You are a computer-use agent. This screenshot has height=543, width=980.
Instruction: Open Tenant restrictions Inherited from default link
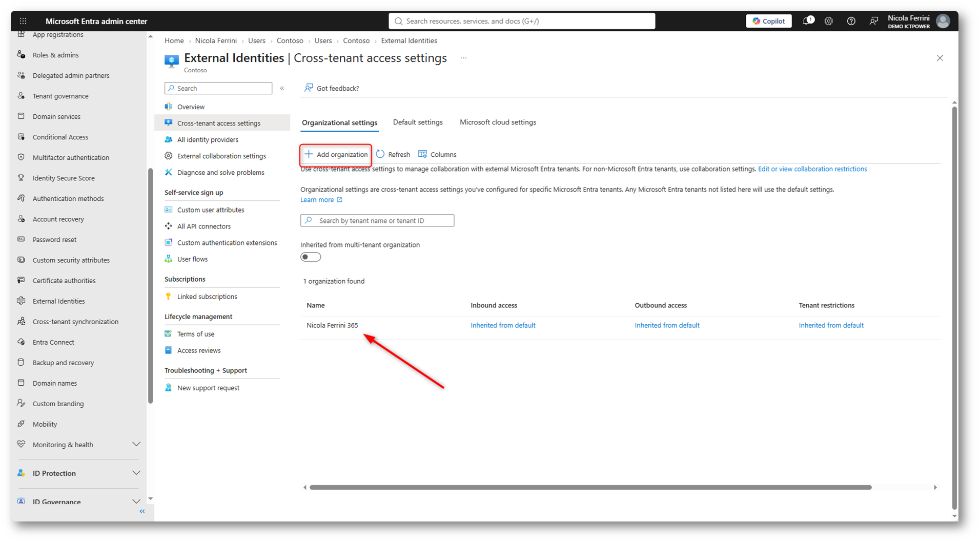pyautogui.click(x=831, y=325)
